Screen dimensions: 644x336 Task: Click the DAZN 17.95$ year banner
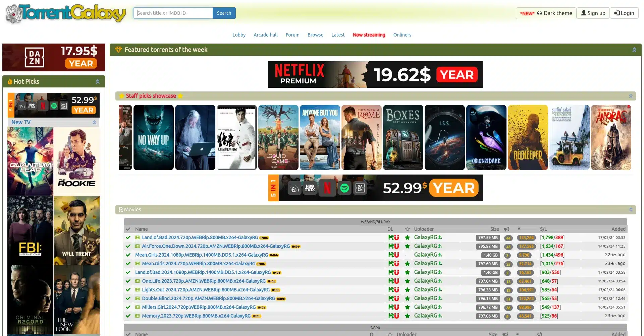click(x=54, y=57)
